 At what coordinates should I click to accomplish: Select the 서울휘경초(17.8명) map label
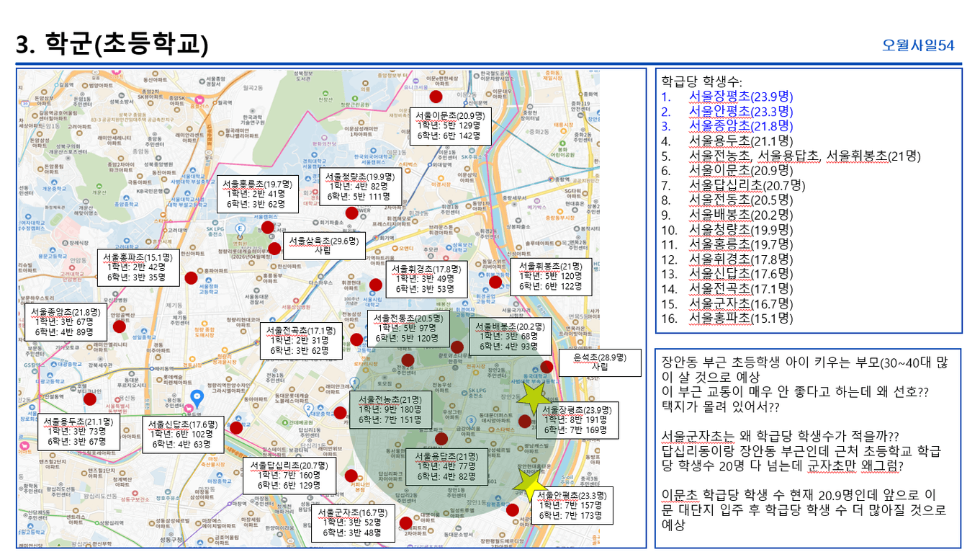(x=428, y=279)
